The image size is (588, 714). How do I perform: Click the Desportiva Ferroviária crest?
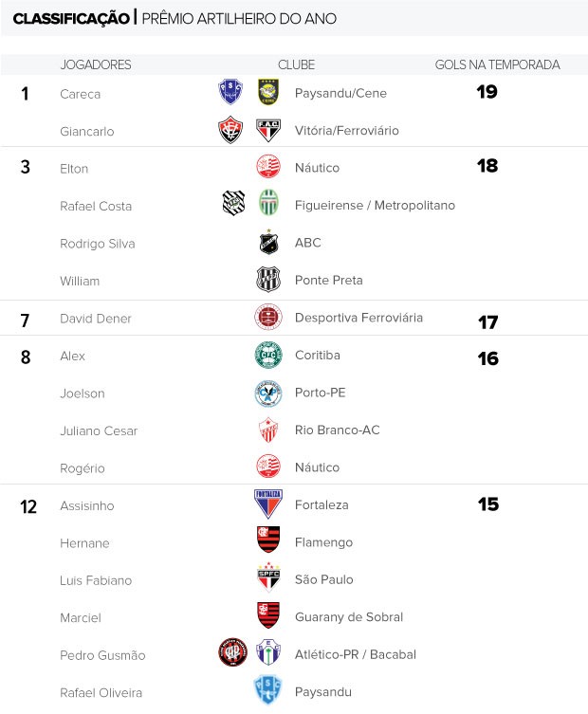click(268, 317)
